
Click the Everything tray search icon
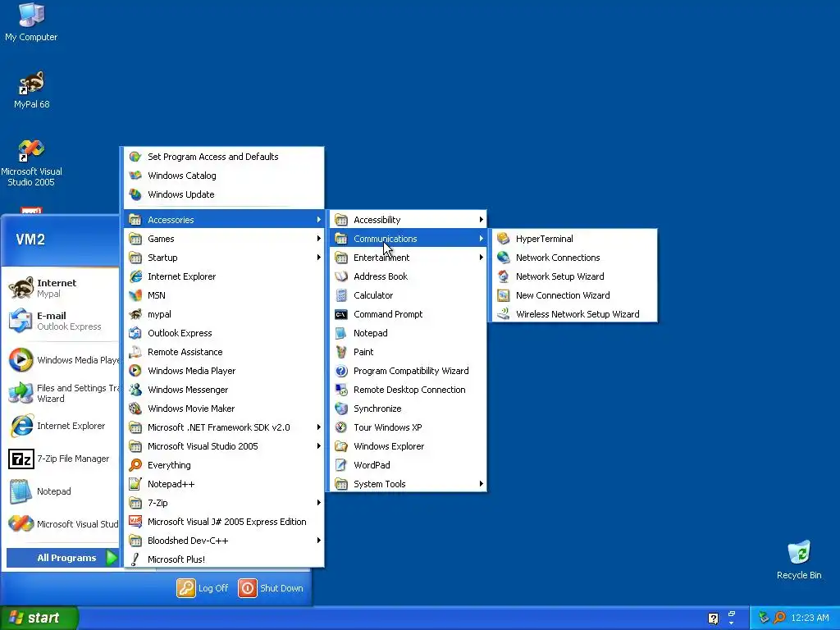click(779, 618)
